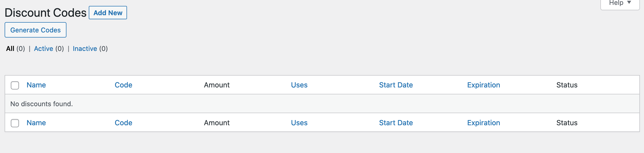
Task: Expand the Help dropdown
Action: (620, 3)
